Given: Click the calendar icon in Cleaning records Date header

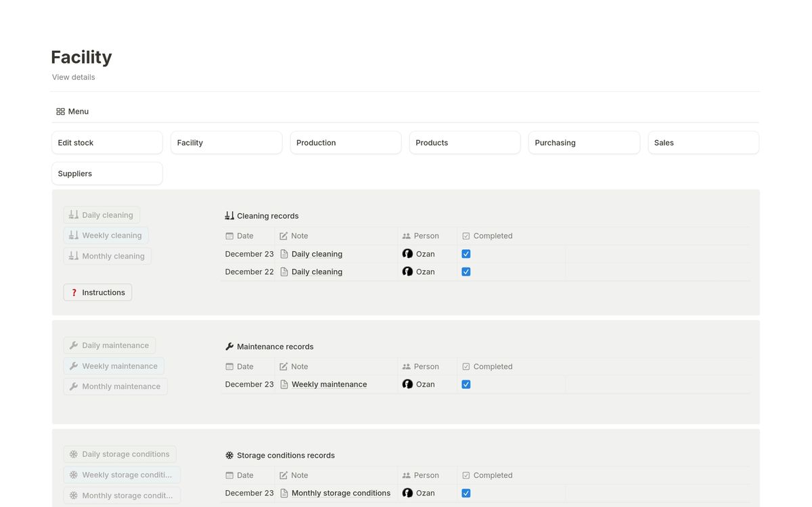Looking at the screenshot, I should [x=229, y=236].
